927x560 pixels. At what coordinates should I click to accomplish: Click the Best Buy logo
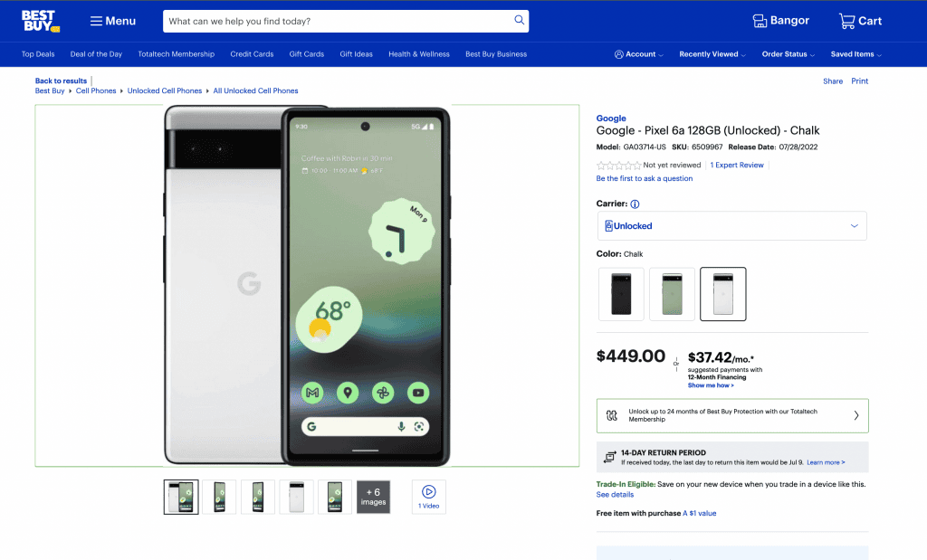(39, 21)
